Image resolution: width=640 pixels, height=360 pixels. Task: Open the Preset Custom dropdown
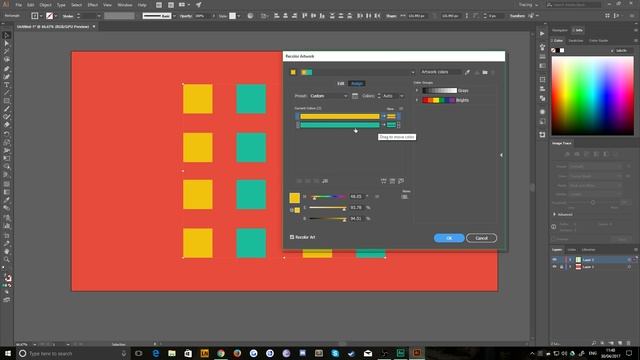click(x=329, y=96)
